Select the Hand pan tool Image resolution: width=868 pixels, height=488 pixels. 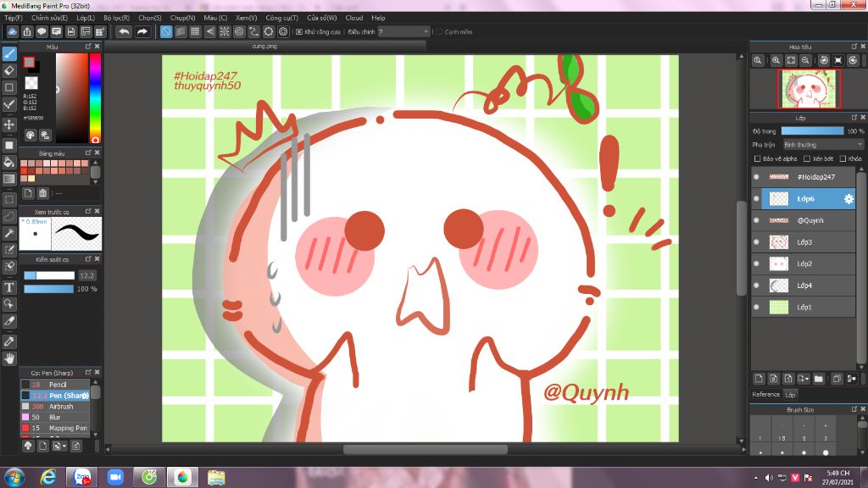[9, 358]
